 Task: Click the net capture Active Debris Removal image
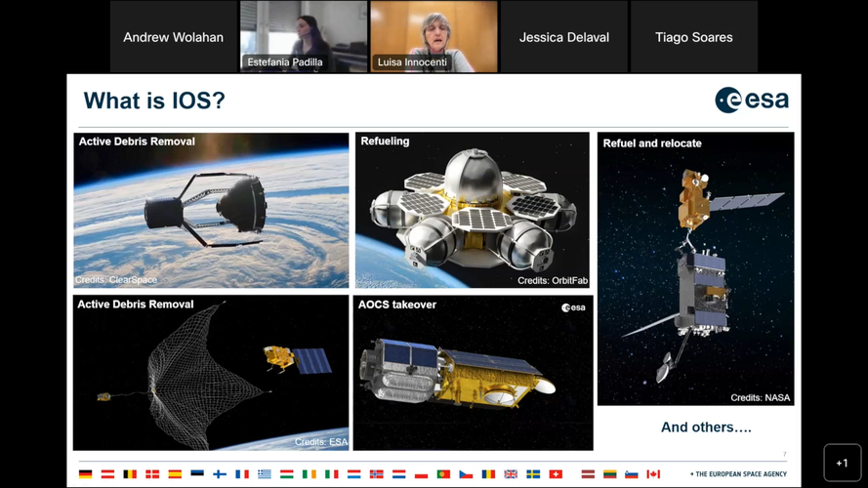click(x=211, y=373)
